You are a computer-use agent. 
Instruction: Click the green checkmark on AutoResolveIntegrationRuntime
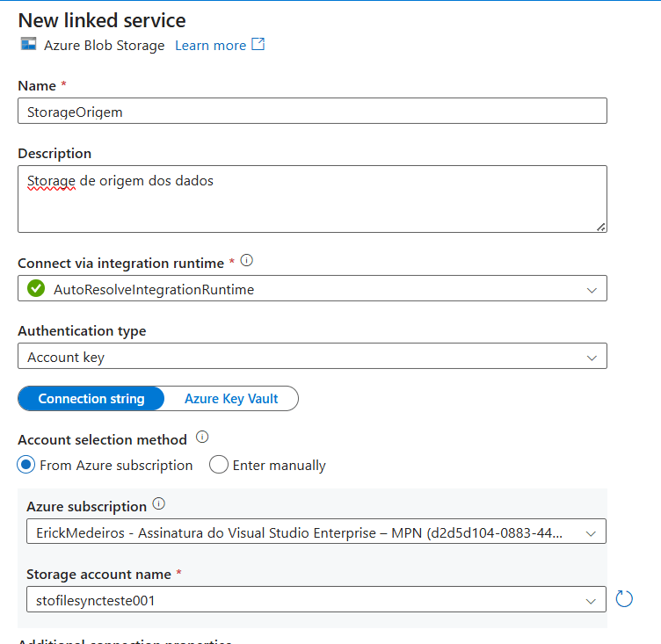pos(36,289)
